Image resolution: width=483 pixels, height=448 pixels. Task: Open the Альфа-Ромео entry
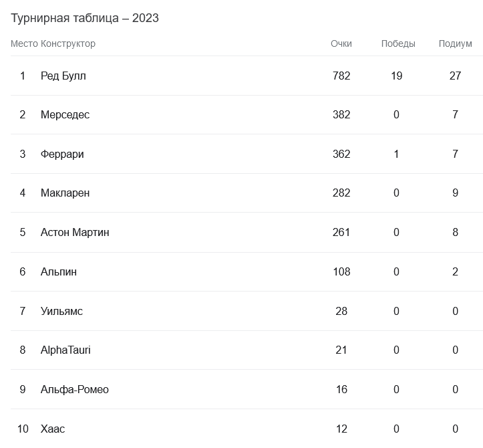coord(74,389)
